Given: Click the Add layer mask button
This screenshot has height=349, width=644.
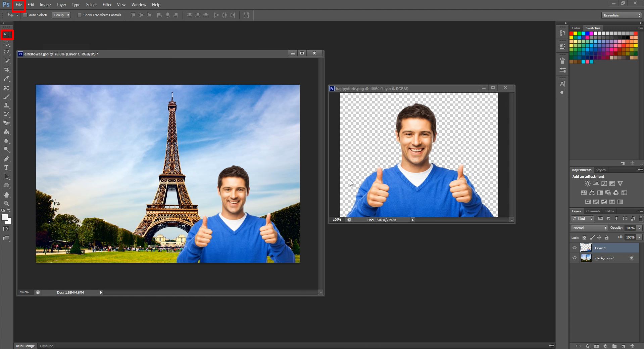Looking at the screenshot, I should 596,346.
